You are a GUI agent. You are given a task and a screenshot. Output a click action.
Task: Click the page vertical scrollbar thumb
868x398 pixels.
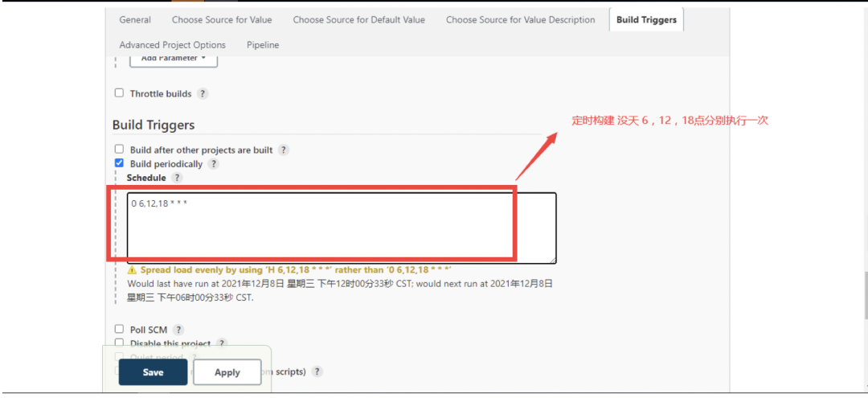pos(866,296)
